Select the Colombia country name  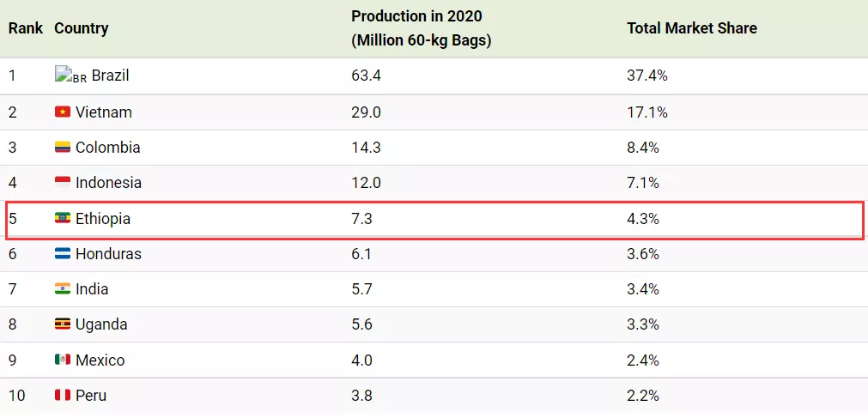[x=108, y=148]
